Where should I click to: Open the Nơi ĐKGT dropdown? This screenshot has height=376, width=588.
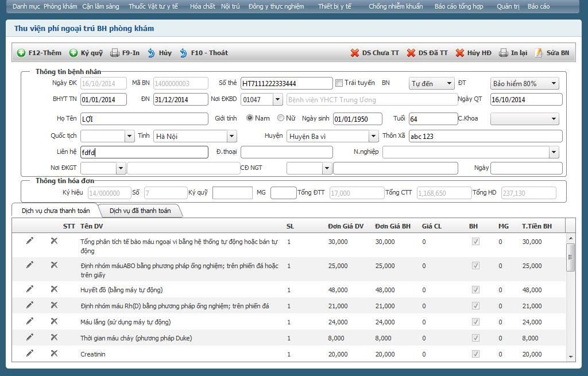(121, 168)
